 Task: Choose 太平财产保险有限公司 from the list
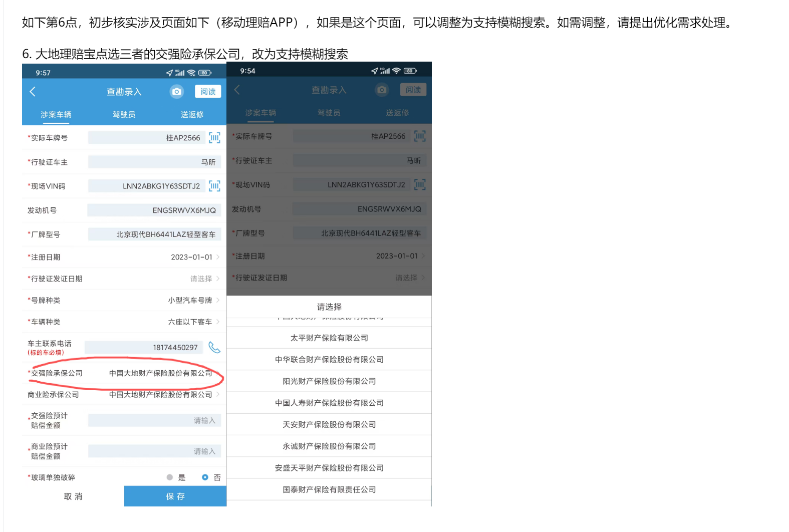[329, 338]
